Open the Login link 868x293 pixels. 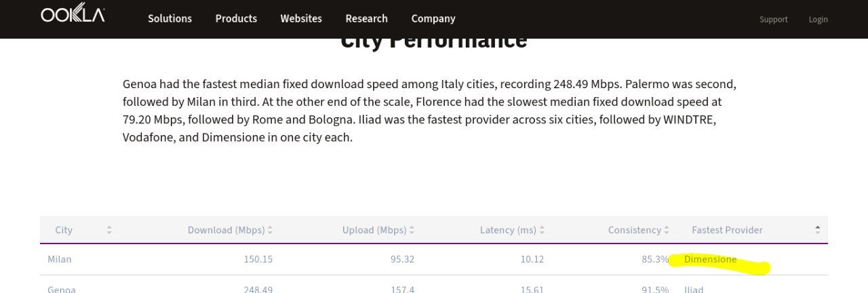(818, 20)
